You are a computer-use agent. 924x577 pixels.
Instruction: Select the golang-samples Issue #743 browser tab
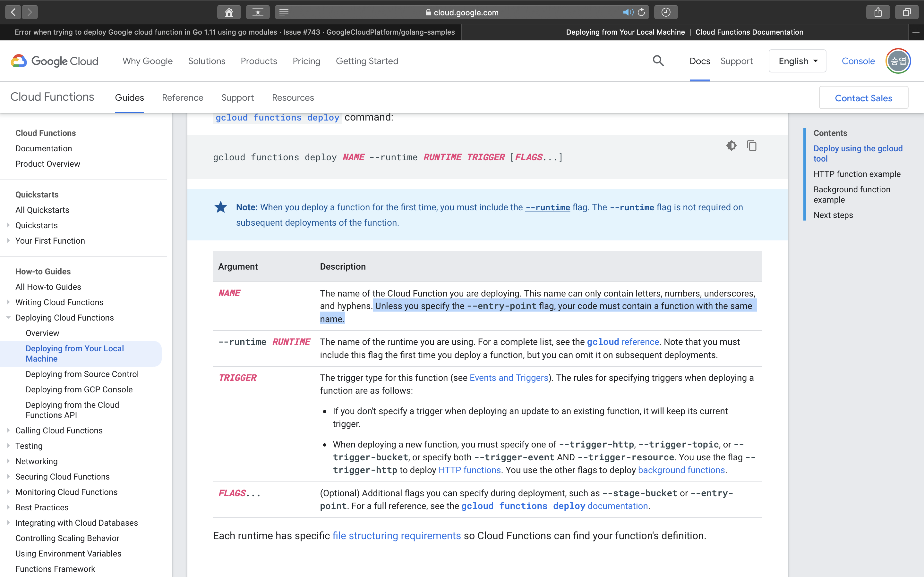pyautogui.click(x=235, y=32)
